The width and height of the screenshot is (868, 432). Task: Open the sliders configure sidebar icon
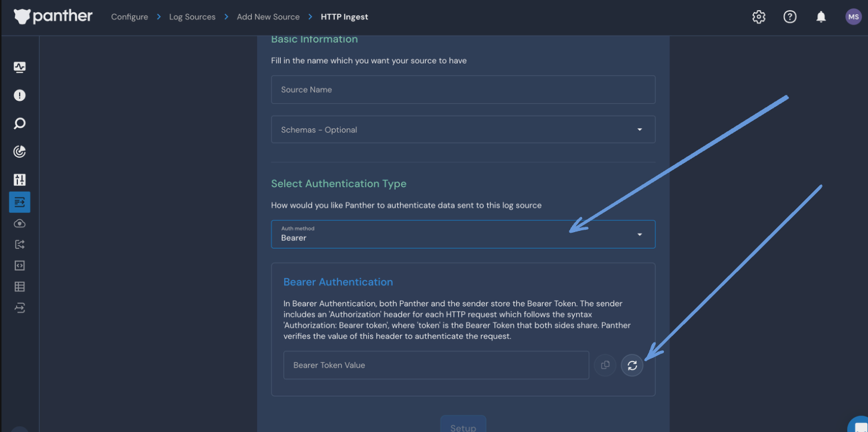20,180
